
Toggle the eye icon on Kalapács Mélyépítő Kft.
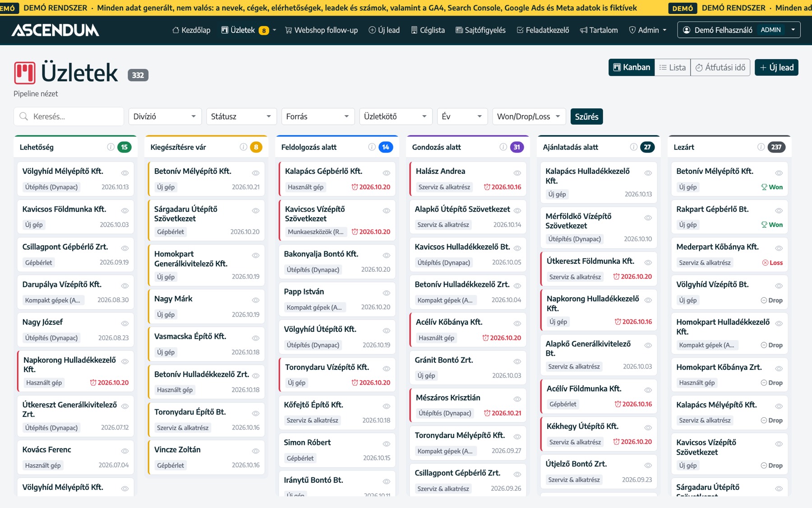pos(779,406)
